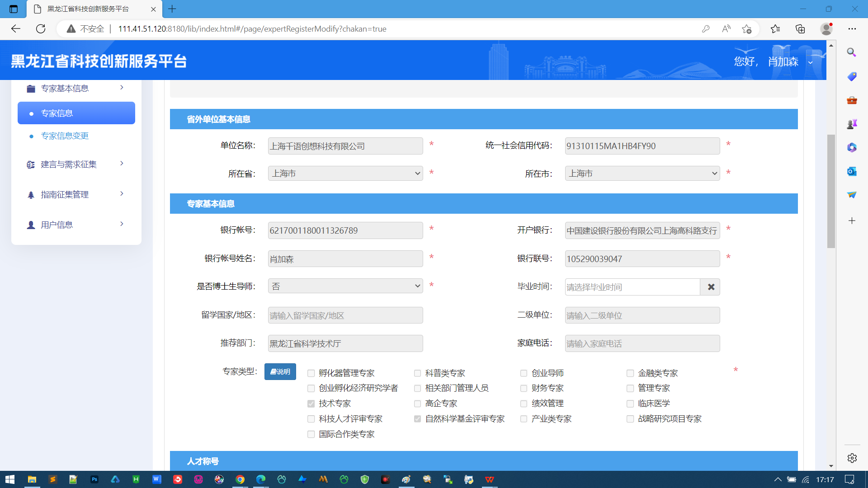This screenshot has width=868, height=488.
Task: Clear graduation date with the X icon
Action: [x=711, y=287]
